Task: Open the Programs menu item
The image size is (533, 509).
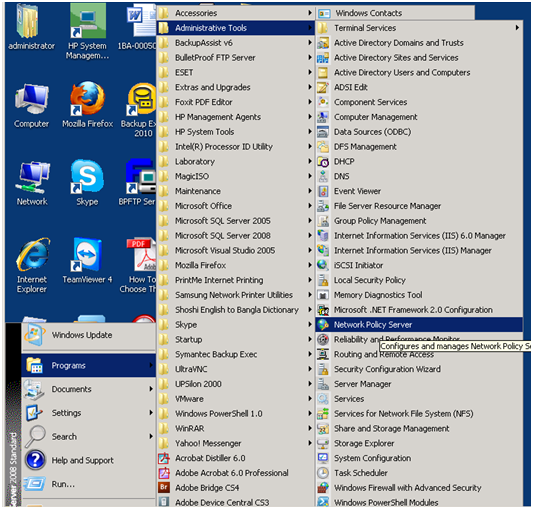Action: (x=89, y=366)
